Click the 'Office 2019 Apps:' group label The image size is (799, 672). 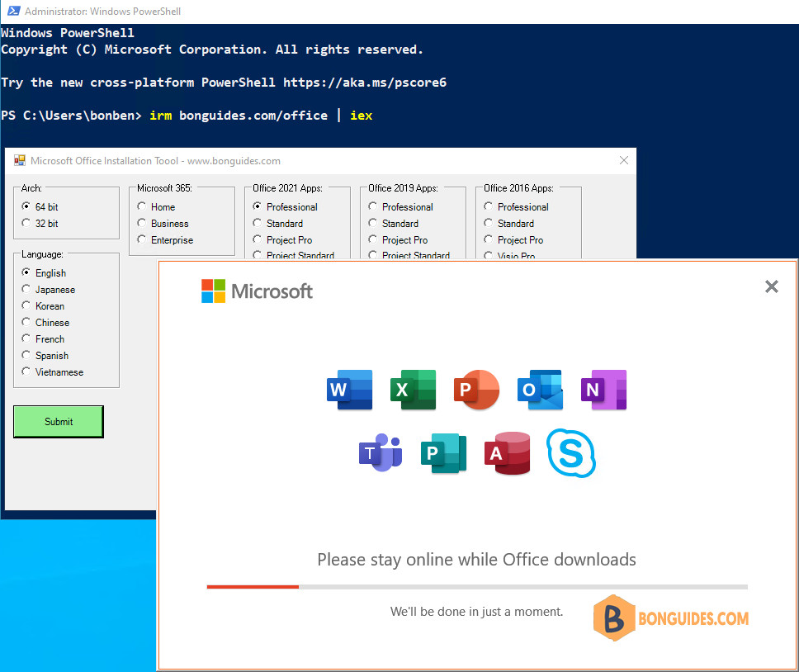[403, 188]
